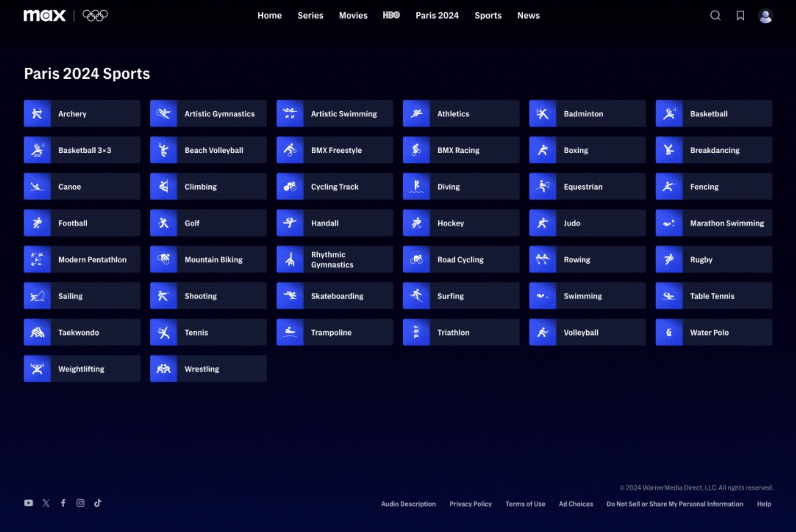Select the Archery sport icon tile
The width and height of the screenshot is (796, 532).
[x=37, y=114]
